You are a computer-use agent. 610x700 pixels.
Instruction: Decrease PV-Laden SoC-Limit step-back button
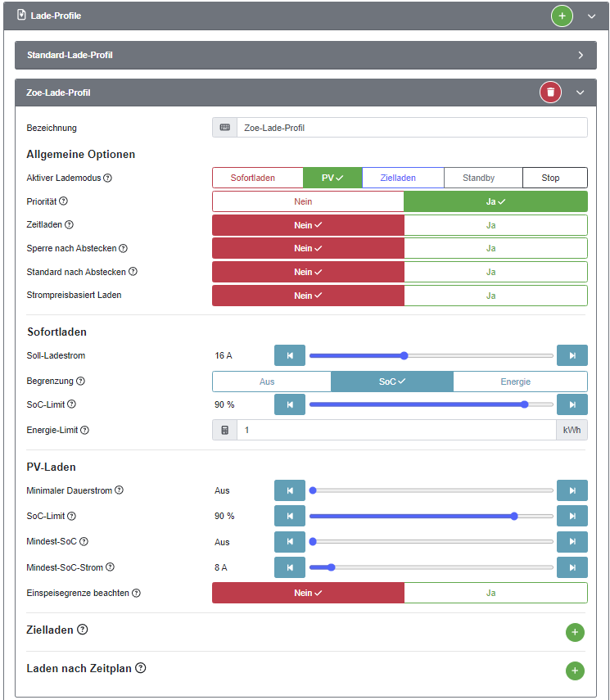tap(290, 516)
